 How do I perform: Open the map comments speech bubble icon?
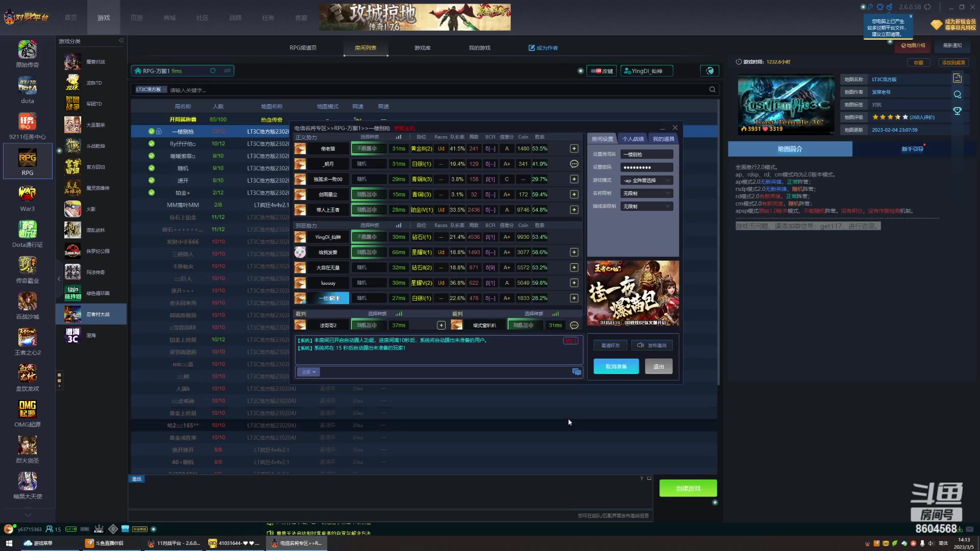coord(958,94)
